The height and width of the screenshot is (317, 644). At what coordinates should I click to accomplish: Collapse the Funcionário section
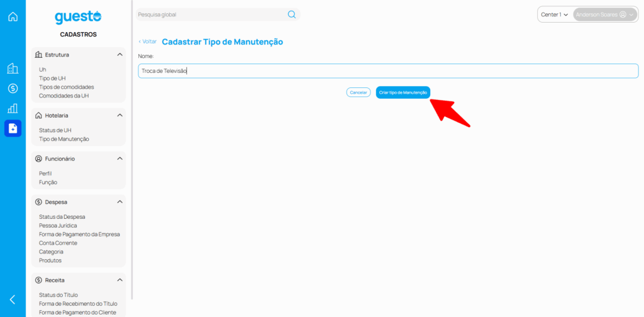point(119,158)
